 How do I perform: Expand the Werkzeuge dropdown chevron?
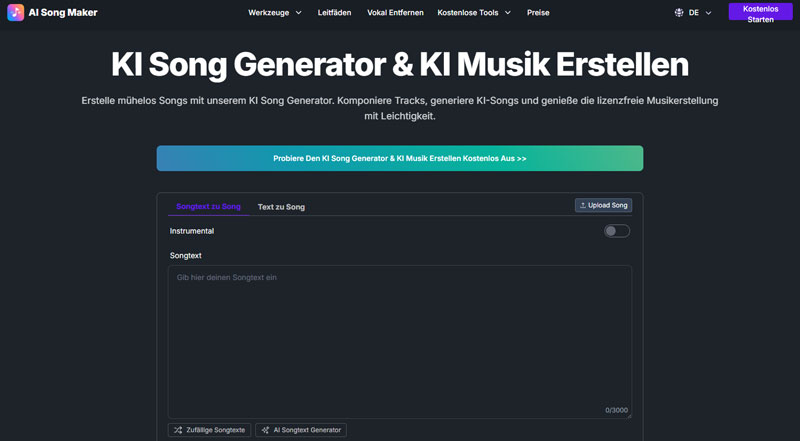point(298,13)
